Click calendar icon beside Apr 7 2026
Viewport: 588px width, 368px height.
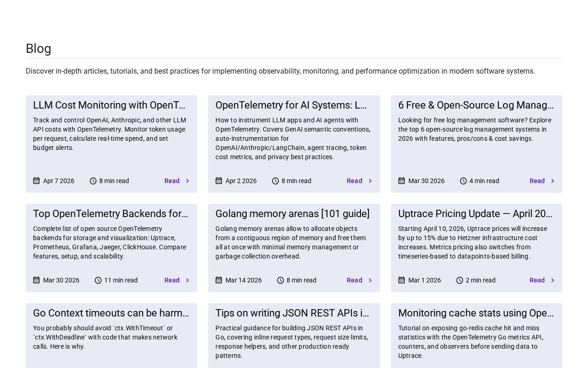pyautogui.click(x=36, y=181)
